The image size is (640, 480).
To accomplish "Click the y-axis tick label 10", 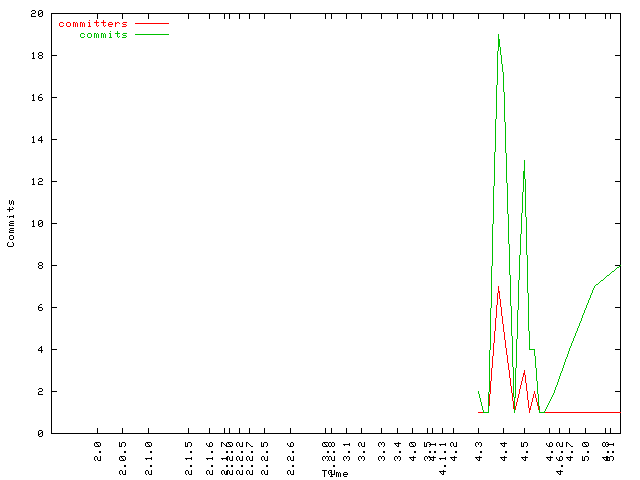I will pyautogui.click(x=36, y=224).
